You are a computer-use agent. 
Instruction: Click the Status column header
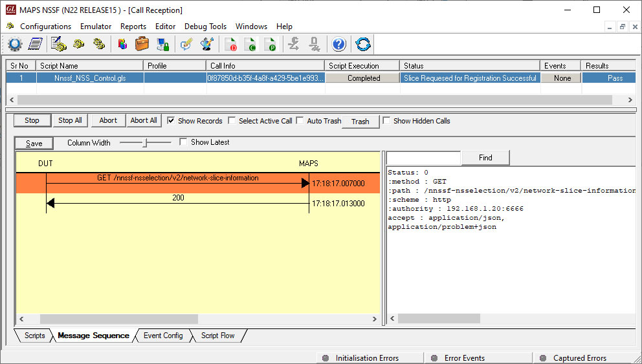pos(470,65)
